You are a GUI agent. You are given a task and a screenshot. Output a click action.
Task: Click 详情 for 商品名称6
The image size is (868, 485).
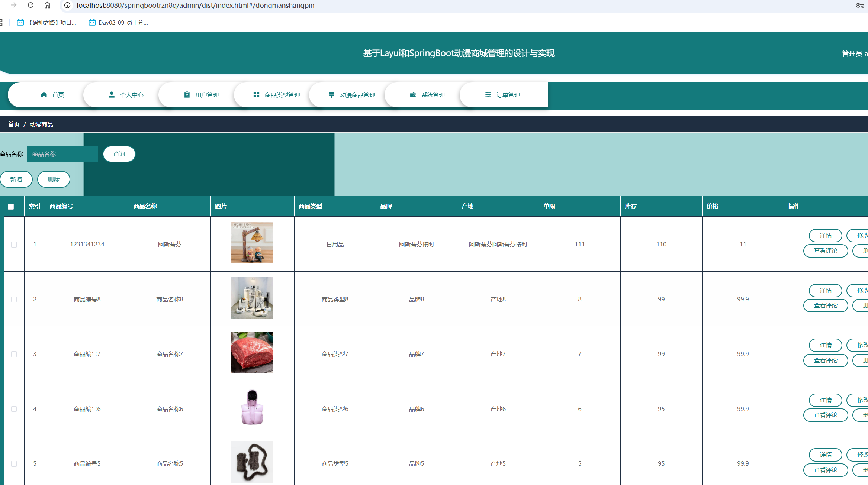[826, 400]
